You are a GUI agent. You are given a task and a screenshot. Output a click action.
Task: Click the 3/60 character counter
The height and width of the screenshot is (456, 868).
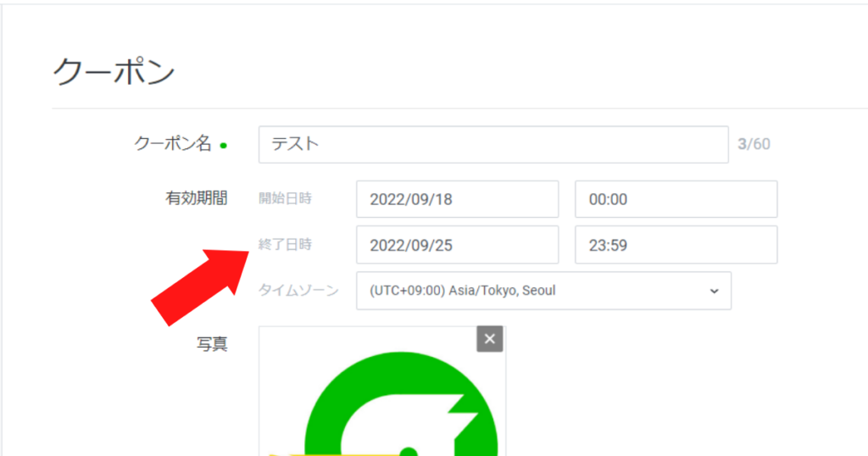(754, 144)
